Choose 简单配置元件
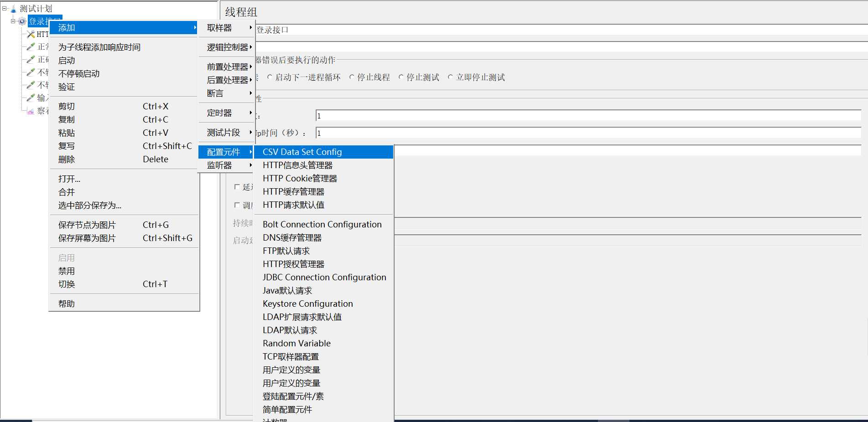 (323, 409)
